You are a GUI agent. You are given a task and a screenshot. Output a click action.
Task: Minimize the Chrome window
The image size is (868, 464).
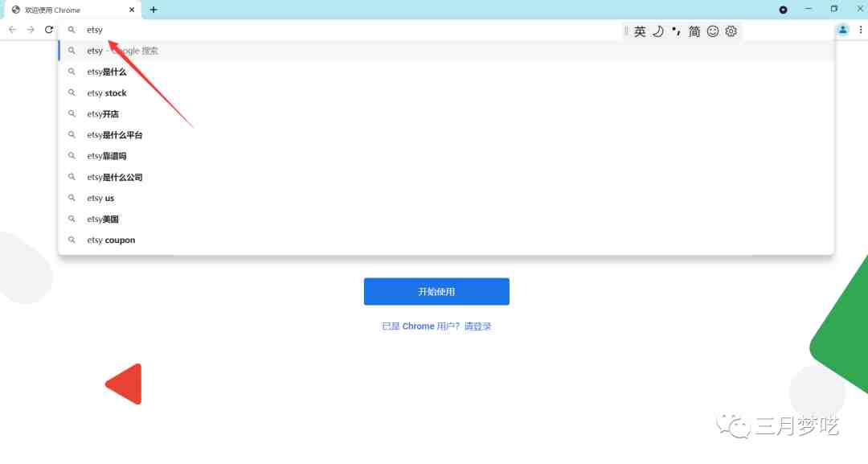point(809,10)
